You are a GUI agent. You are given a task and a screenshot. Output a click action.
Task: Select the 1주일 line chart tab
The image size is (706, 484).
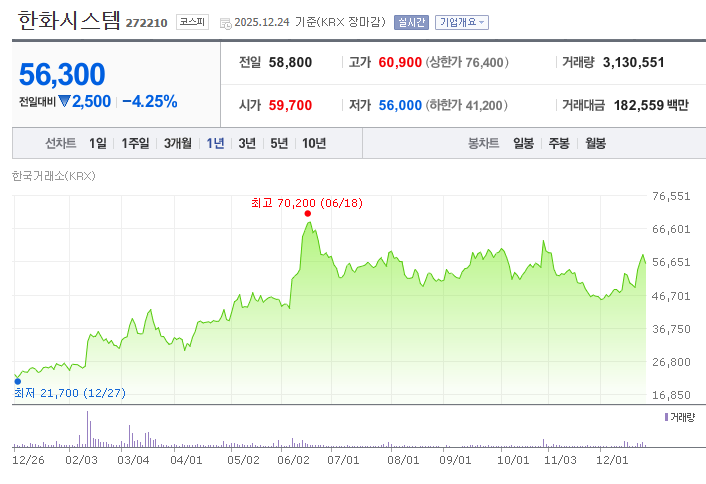[x=135, y=143]
